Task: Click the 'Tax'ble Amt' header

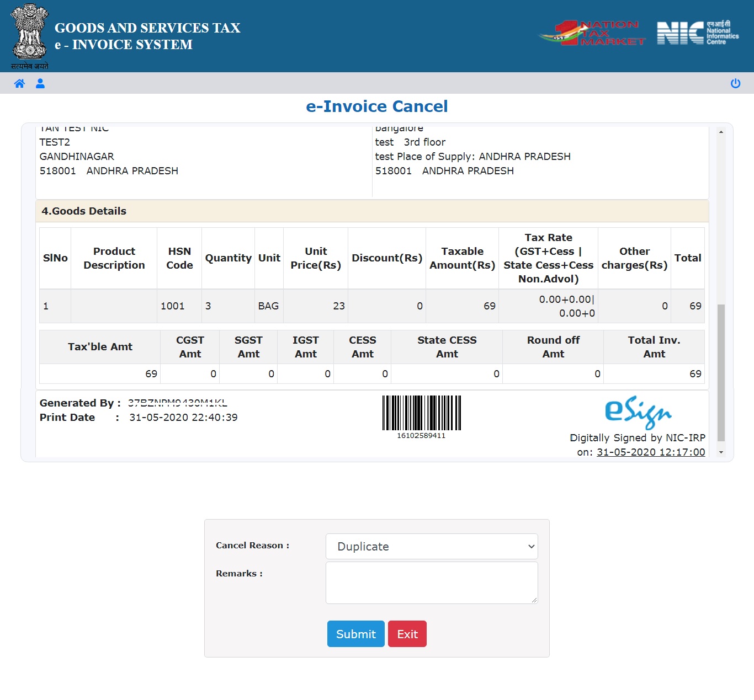Action: (100, 347)
